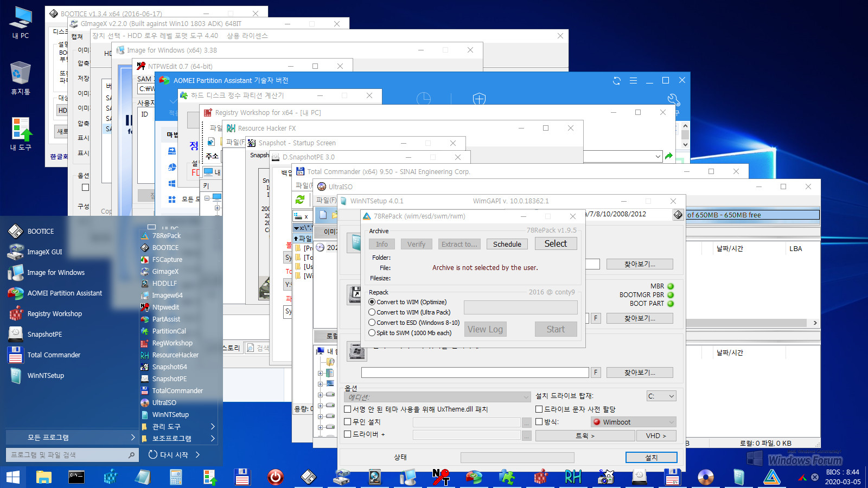Click the red power icon on taskbar

pos(276,477)
